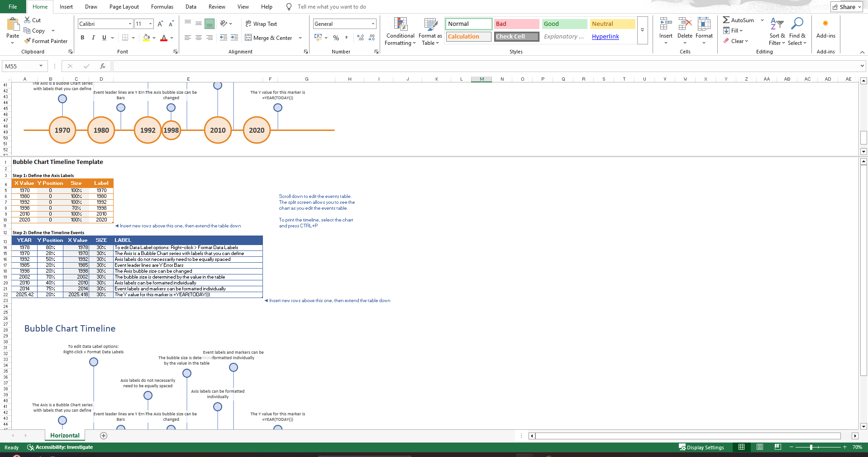Screen dimensions: 868x457
Task: Switch to Normal view in status bar
Action: [741, 447]
